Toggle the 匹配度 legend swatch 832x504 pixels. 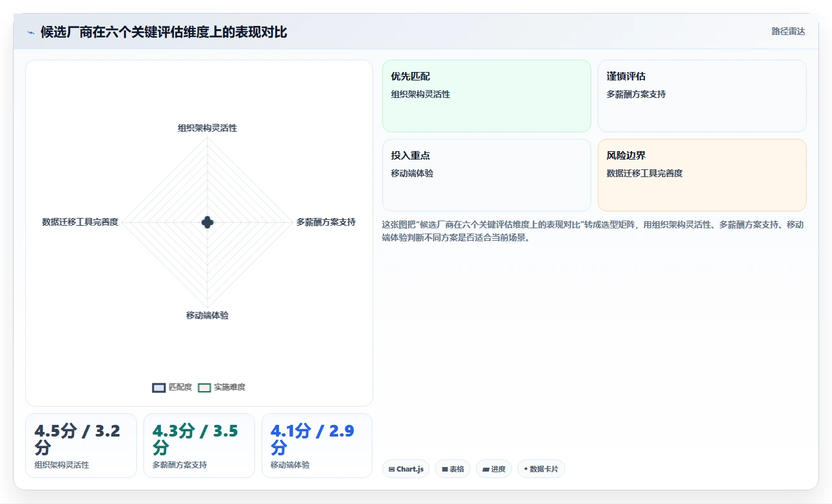pyautogui.click(x=159, y=387)
